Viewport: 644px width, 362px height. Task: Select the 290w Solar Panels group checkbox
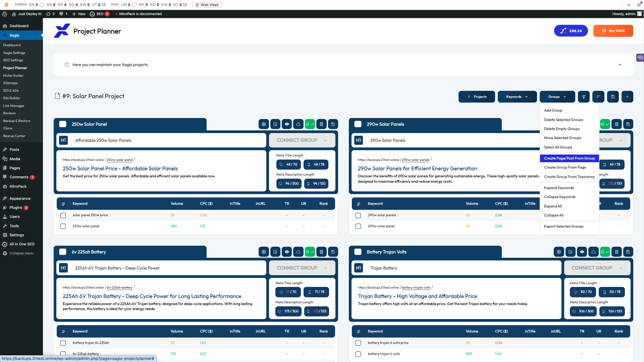[358, 124]
